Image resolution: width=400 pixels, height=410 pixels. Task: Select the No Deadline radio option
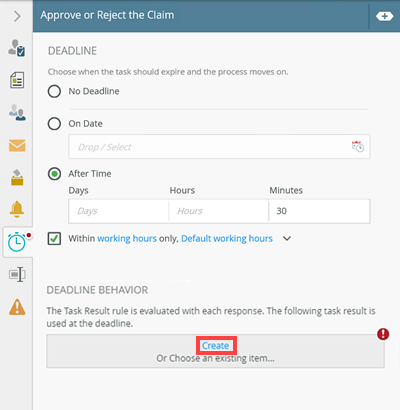54,91
